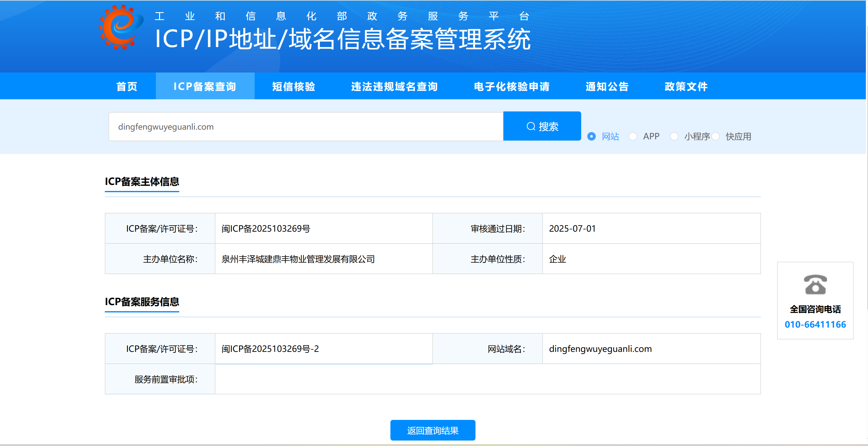Click the domain search input field

point(305,127)
